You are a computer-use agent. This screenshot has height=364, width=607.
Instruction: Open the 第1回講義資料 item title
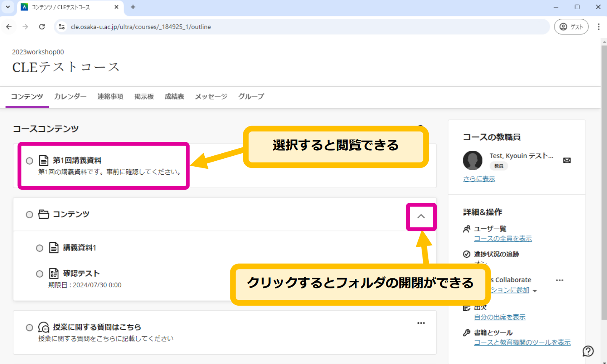[77, 160]
